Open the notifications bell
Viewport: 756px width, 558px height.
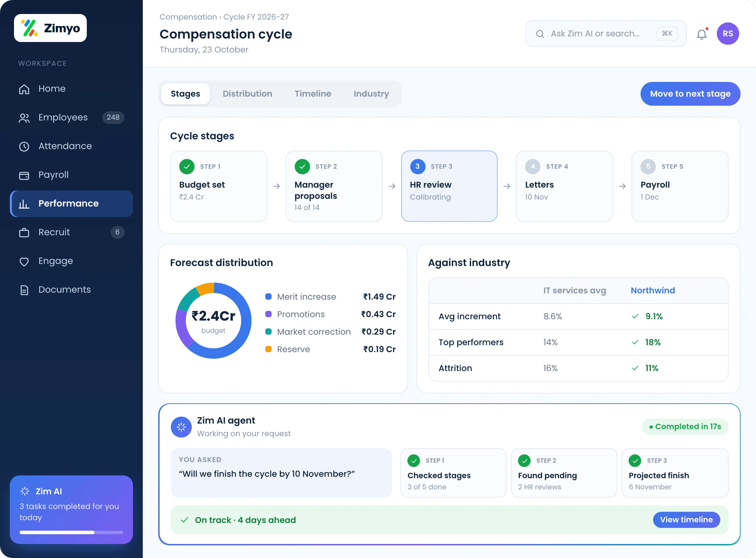pyautogui.click(x=702, y=34)
